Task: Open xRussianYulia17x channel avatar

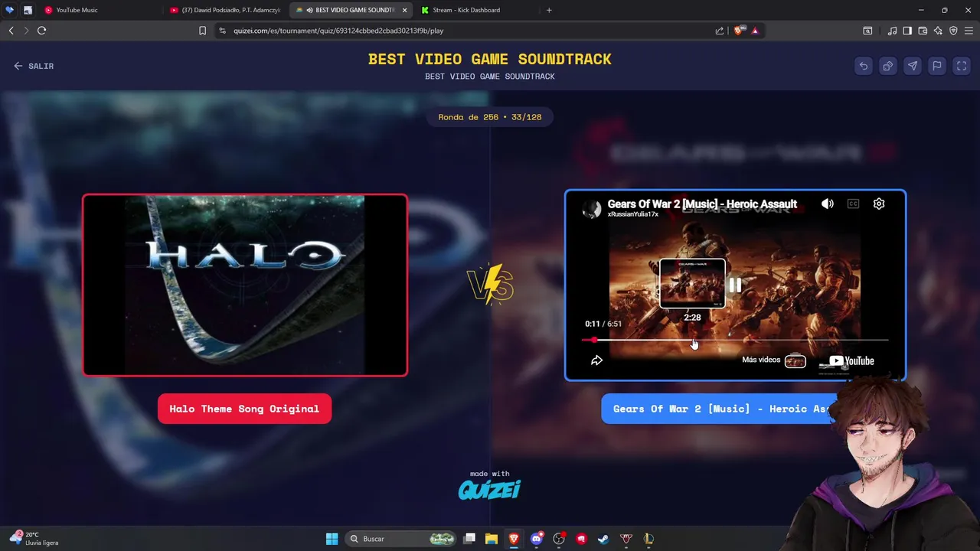Action: click(x=592, y=209)
